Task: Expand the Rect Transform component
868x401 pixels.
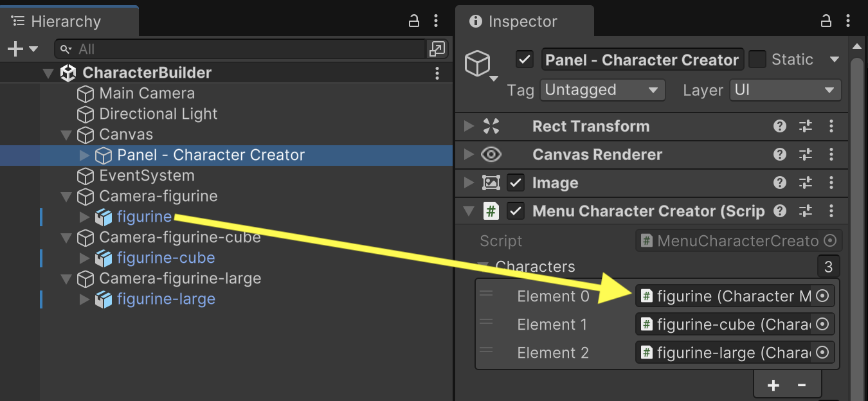Action: [469, 126]
